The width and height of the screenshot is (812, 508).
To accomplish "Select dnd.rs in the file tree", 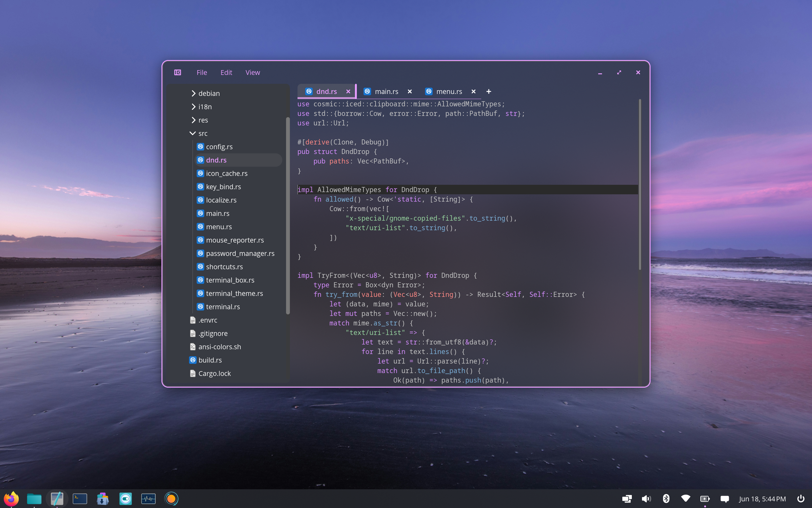I will point(238,160).
